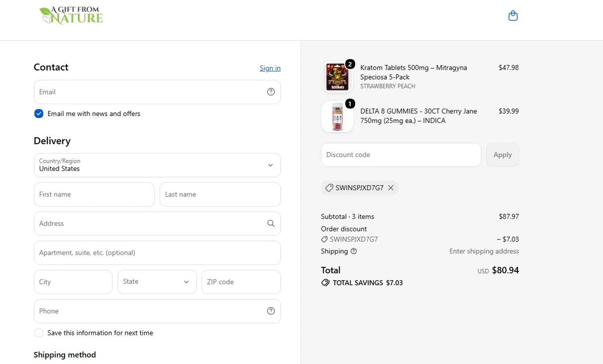The image size is (603, 364).
Task: Click the − $7.03 discount amount
Action: pos(508,239)
